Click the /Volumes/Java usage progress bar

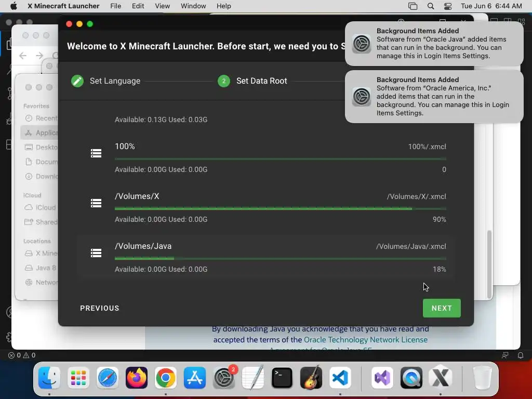click(x=280, y=259)
